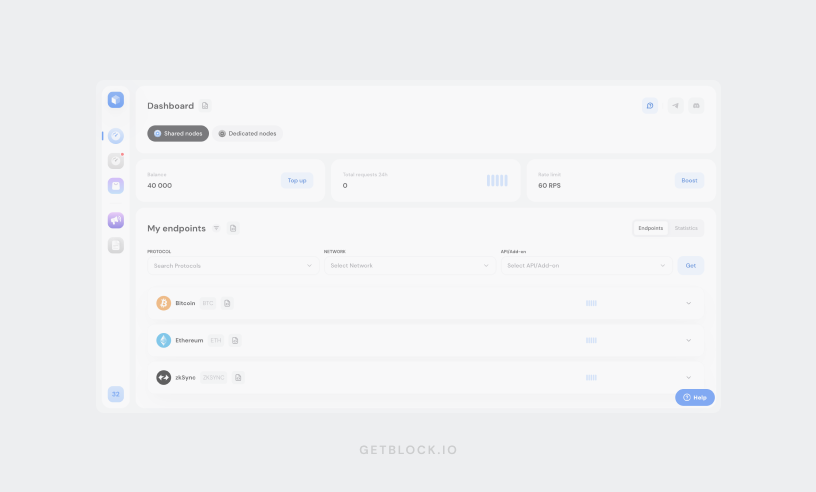816x492 pixels.
Task: Click the blue support chat icon
Action: pos(650,106)
